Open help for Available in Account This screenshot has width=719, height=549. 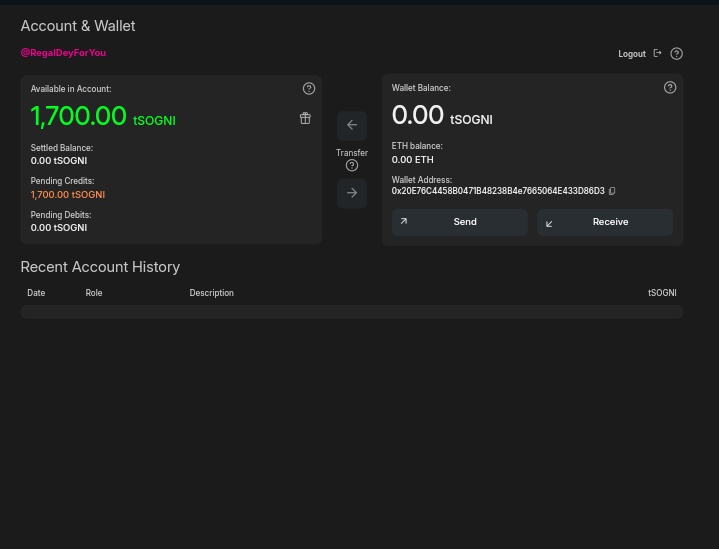(309, 89)
